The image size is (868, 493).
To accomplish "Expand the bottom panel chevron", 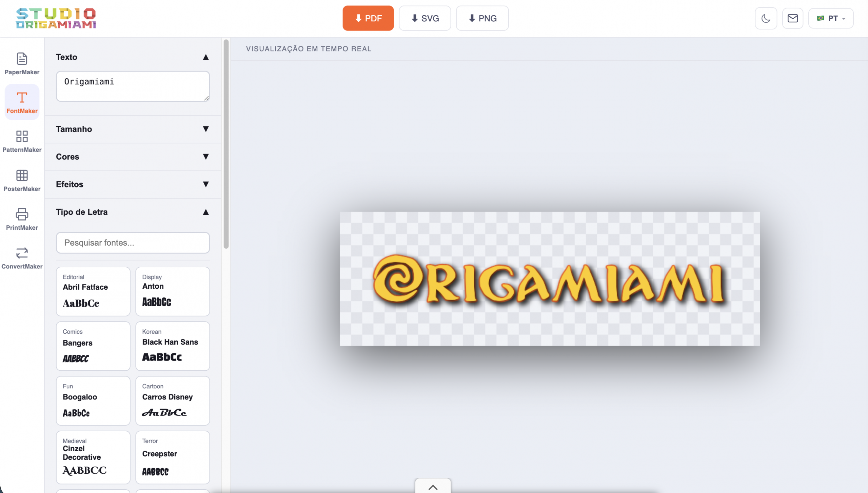I will (x=433, y=487).
